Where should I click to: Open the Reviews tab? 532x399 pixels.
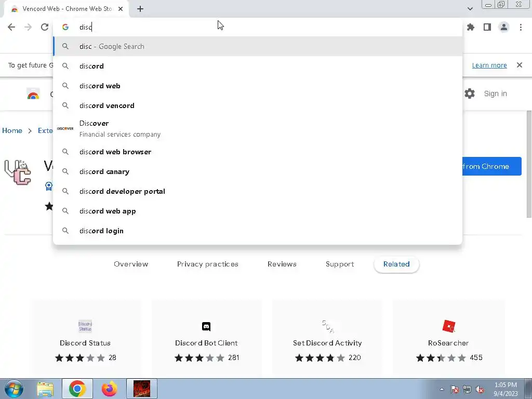(x=282, y=264)
